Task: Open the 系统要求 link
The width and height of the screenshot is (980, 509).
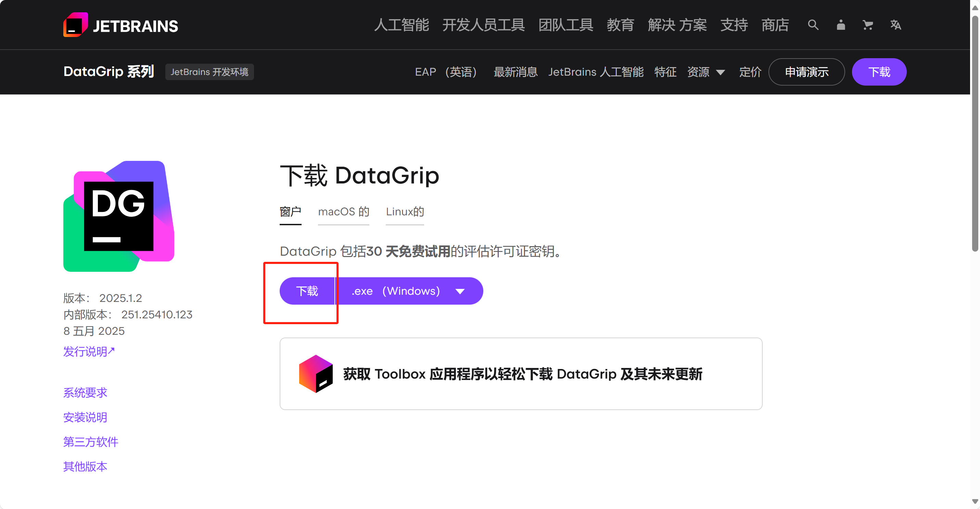Action: (85, 393)
